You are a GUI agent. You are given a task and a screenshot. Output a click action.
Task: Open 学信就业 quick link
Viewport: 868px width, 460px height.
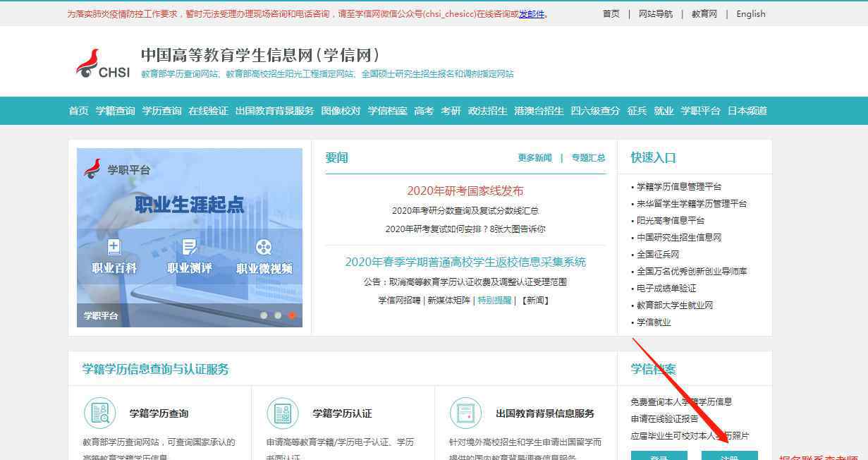tap(654, 322)
